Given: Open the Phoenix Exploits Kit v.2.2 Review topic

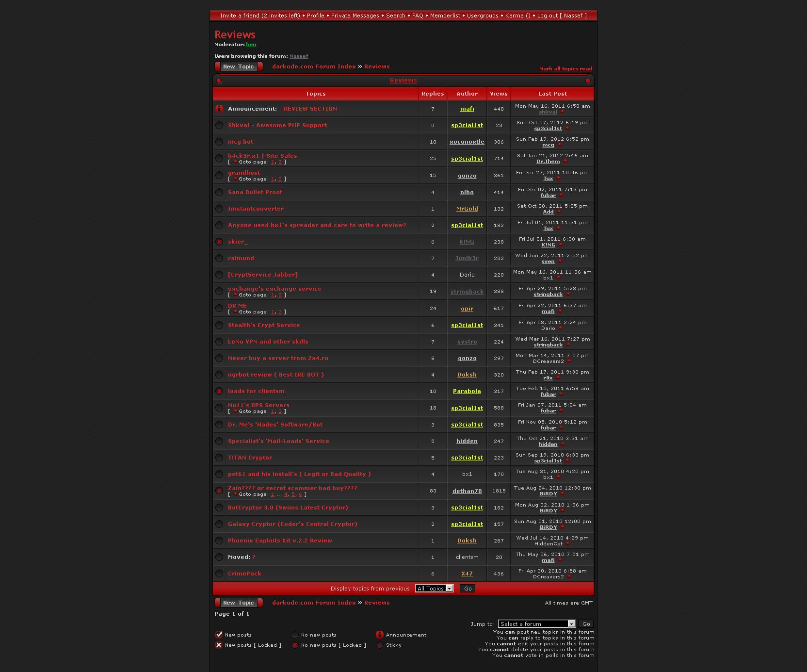Looking at the screenshot, I should (280, 541).
